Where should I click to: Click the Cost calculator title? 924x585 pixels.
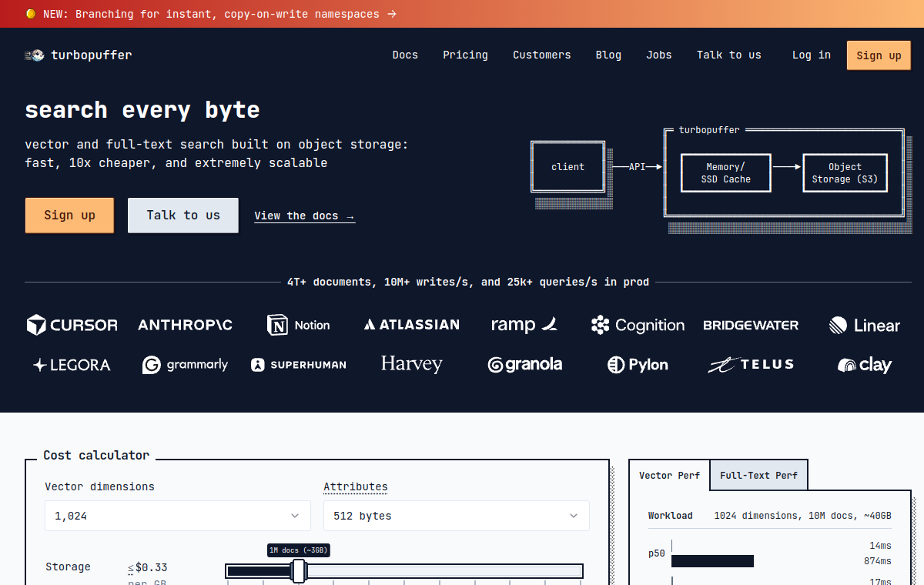point(96,456)
